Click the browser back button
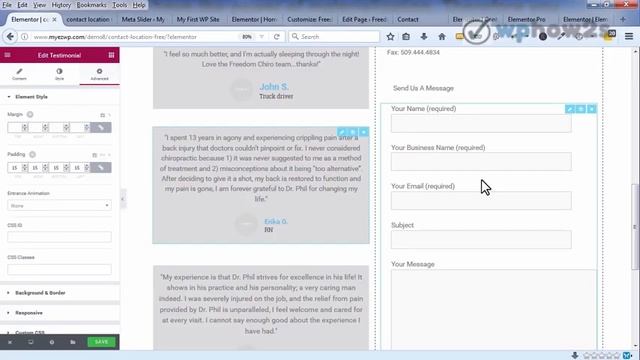Screen dimensions: 640x360 coord(10,37)
